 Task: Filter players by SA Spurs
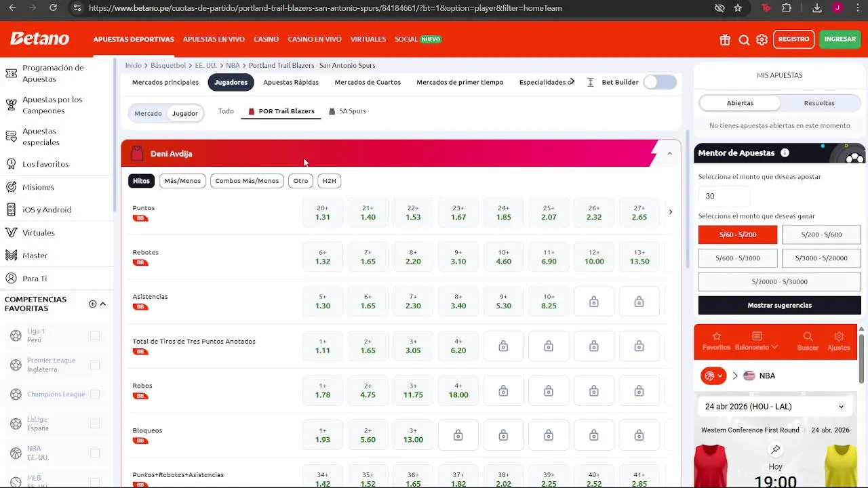[x=347, y=111]
